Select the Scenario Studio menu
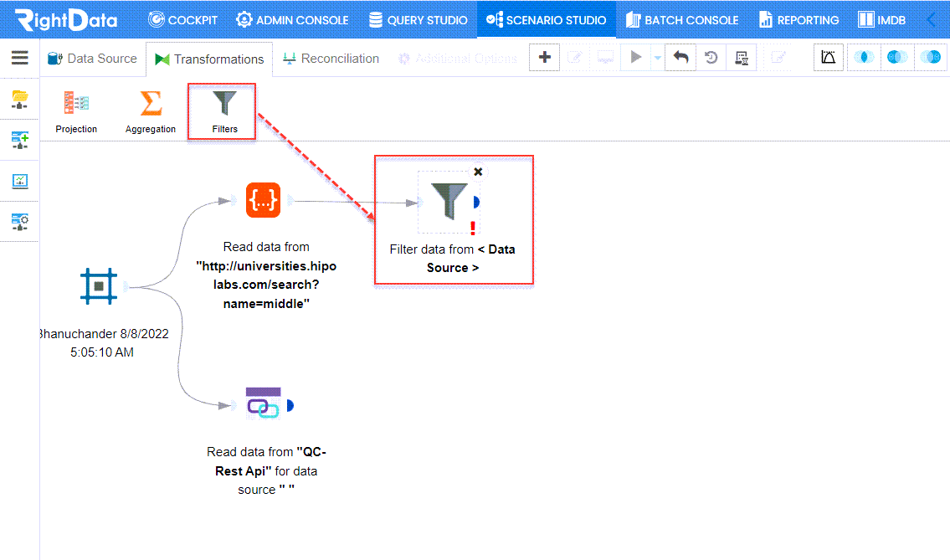Viewport: 950px width, 560px height. pos(546,20)
